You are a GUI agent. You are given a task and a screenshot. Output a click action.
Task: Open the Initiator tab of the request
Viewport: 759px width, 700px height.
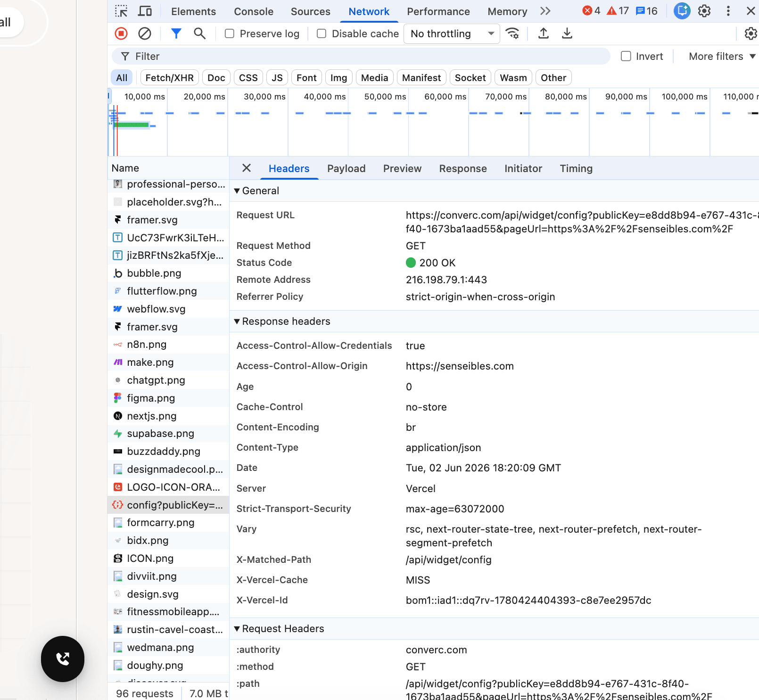[523, 168]
